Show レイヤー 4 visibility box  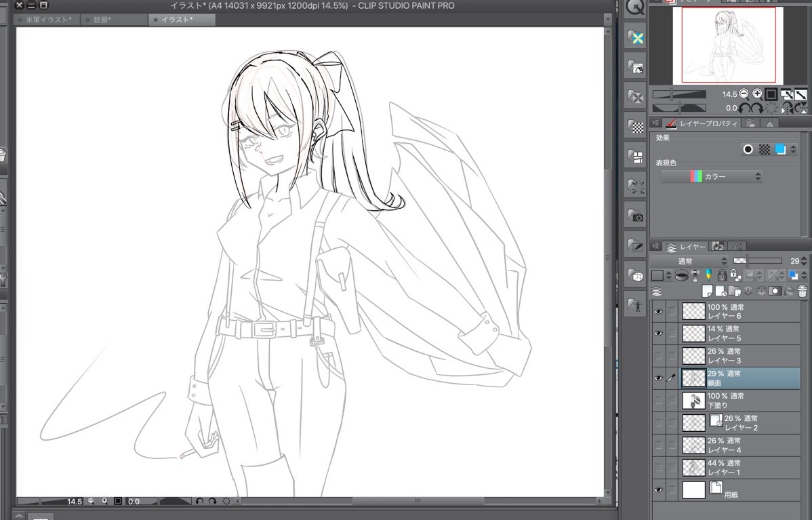[658, 445]
